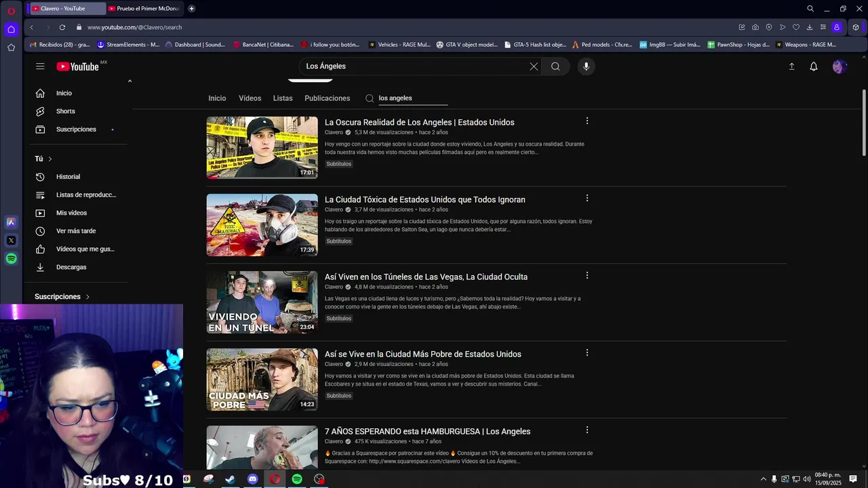The image size is (868, 488).
Task: Open the PawnShop Hojas bookmark
Action: (738, 45)
